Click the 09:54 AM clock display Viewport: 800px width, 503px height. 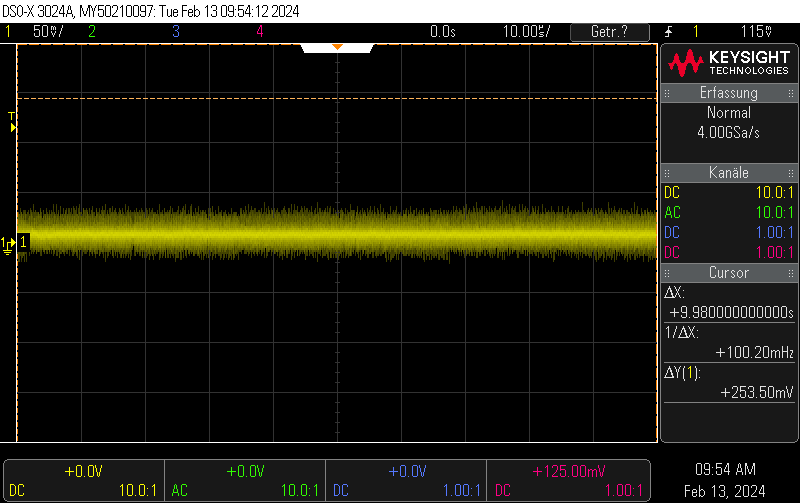(x=725, y=469)
